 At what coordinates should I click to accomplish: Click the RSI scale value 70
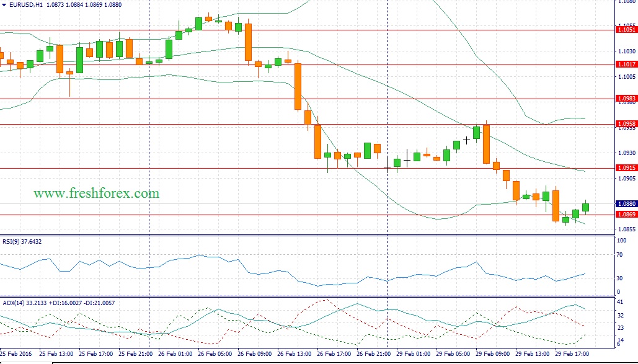pos(621,255)
